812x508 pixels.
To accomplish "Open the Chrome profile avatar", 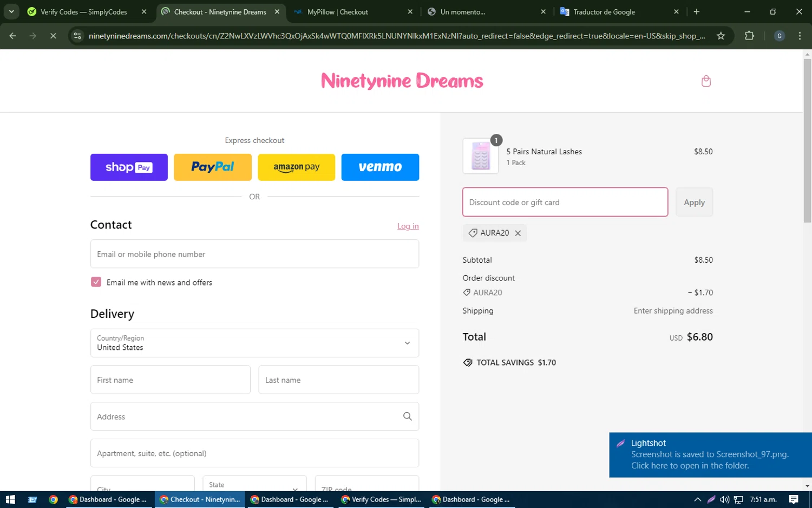I will coord(780,36).
